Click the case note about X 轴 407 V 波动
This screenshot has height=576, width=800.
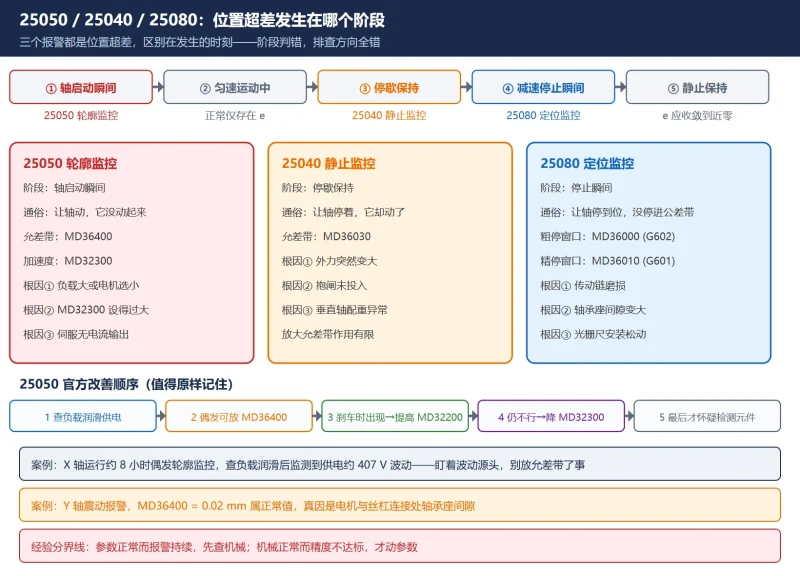pyautogui.click(x=400, y=464)
